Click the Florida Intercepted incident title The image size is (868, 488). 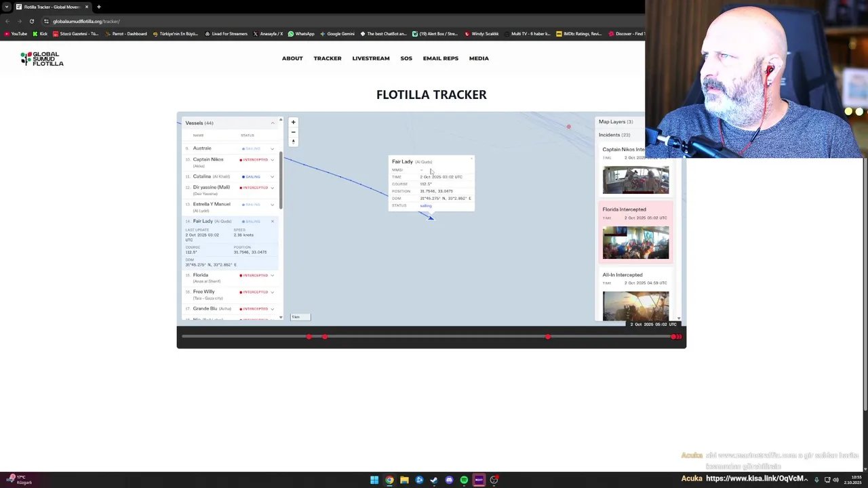pos(625,209)
